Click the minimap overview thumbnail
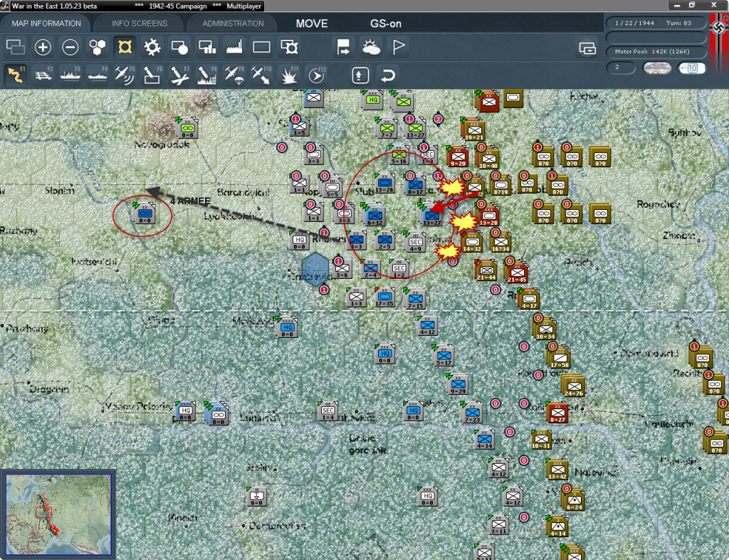729x560 pixels. tap(58, 514)
